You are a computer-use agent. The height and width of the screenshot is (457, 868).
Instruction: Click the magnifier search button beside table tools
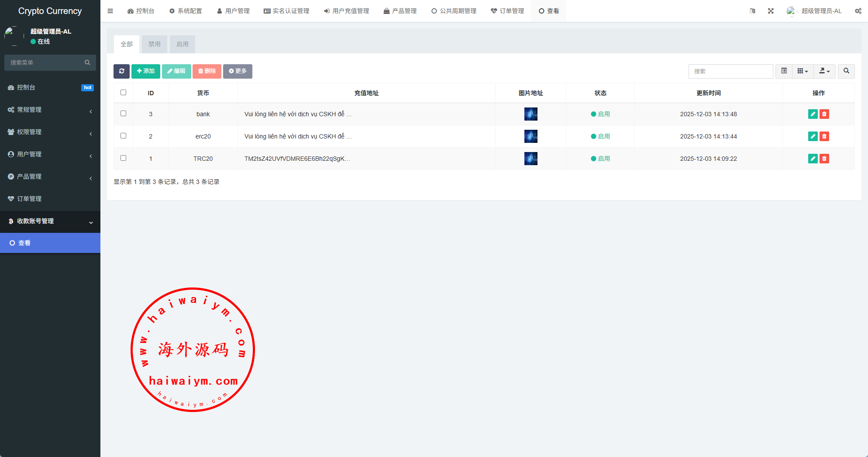[x=846, y=71]
